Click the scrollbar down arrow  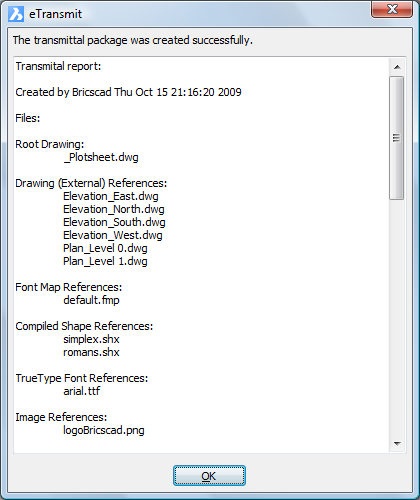[x=397, y=444]
